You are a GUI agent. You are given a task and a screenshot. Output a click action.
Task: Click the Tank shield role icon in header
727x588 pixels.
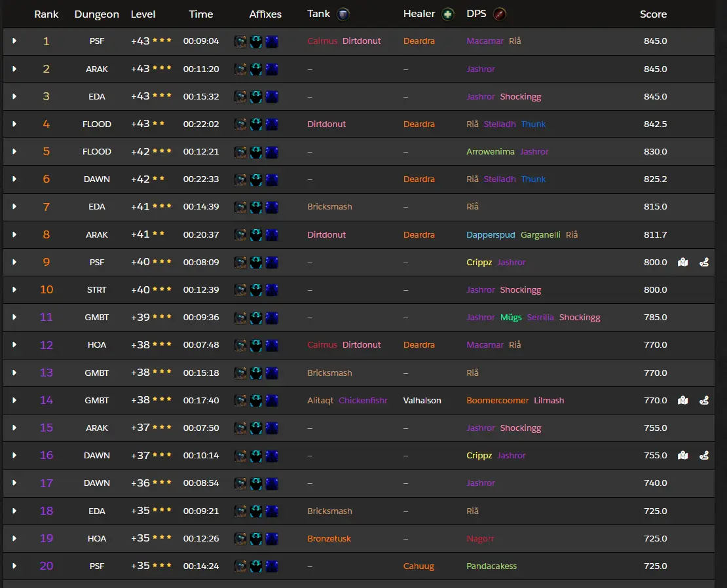click(343, 14)
